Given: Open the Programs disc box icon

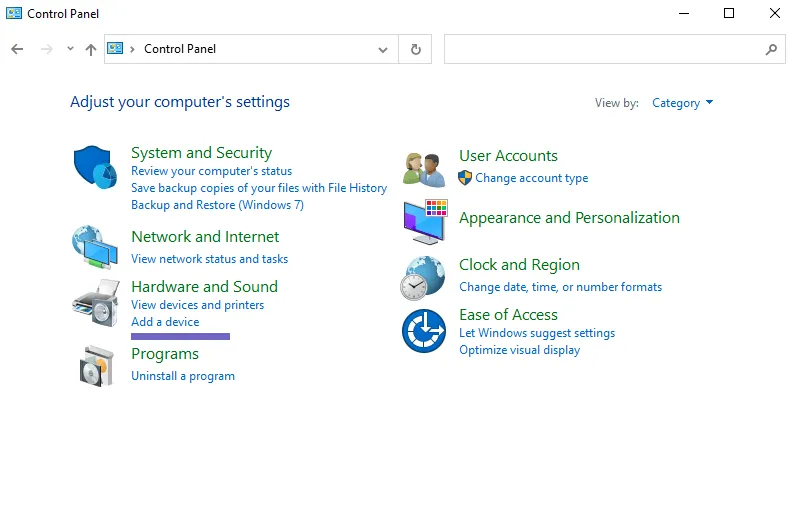Looking at the screenshot, I should click(96, 366).
